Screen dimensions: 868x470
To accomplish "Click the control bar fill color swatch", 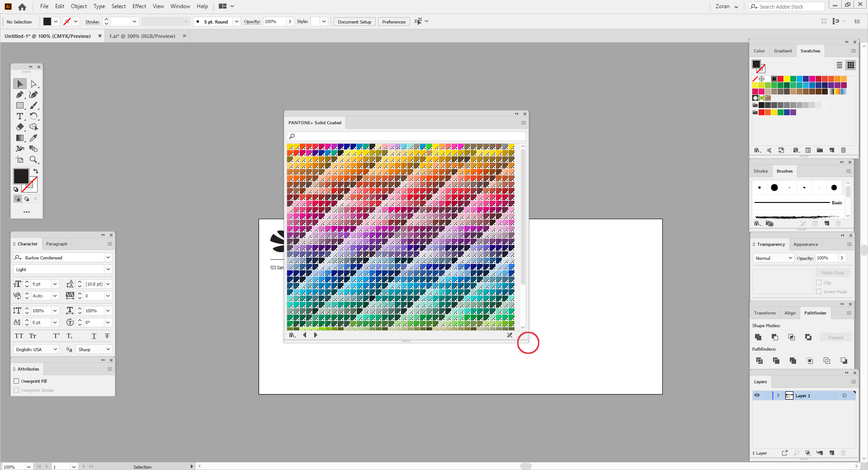I will click(x=47, y=22).
